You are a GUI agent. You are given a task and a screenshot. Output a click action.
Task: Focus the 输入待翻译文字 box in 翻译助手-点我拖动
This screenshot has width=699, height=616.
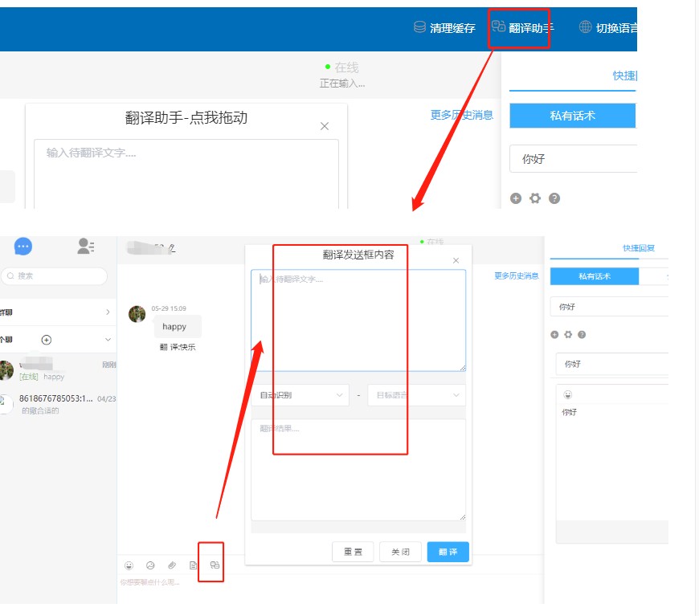[186, 173]
